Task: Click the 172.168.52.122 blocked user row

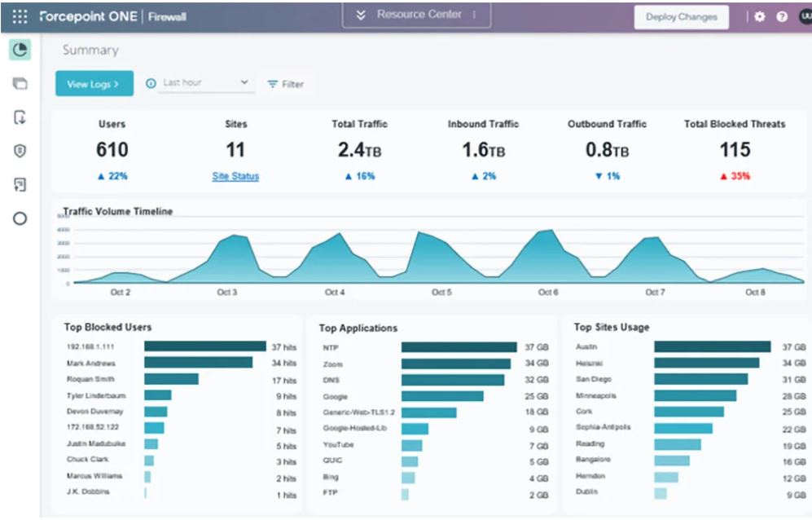Action: [182, 428]
